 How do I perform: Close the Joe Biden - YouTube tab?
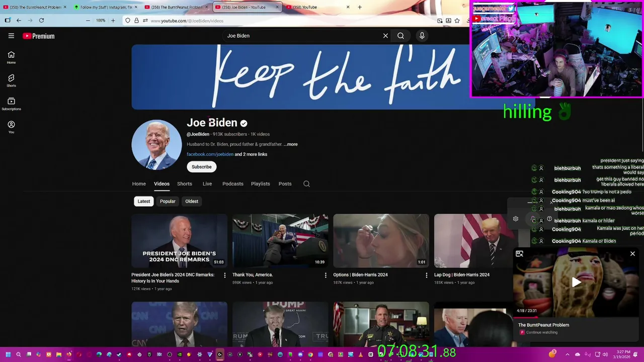(277, 7)
